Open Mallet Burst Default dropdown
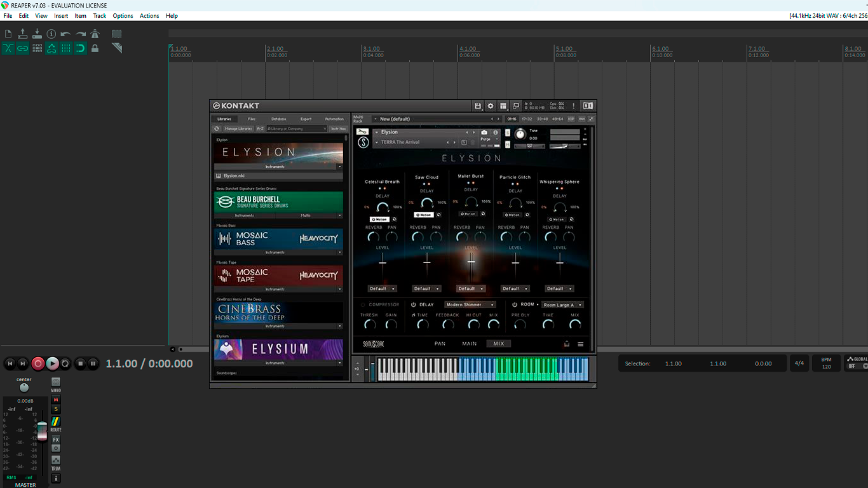Screen dimensions: 868x488 [x=471, y=288]
